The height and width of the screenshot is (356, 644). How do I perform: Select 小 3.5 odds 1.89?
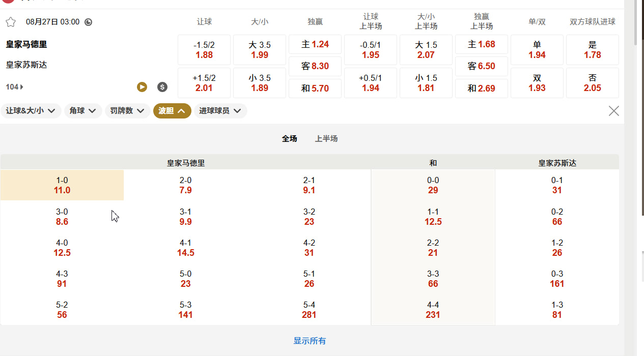coord(260,83)
